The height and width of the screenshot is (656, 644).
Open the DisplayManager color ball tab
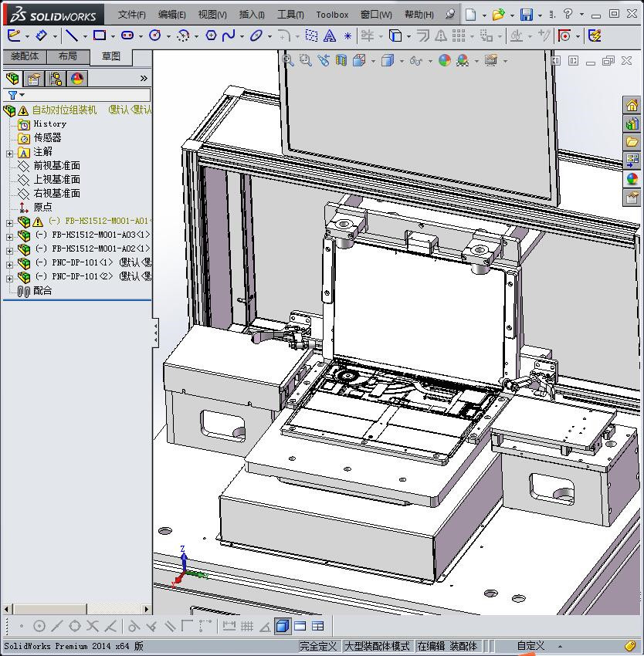[x=76, y=79]
